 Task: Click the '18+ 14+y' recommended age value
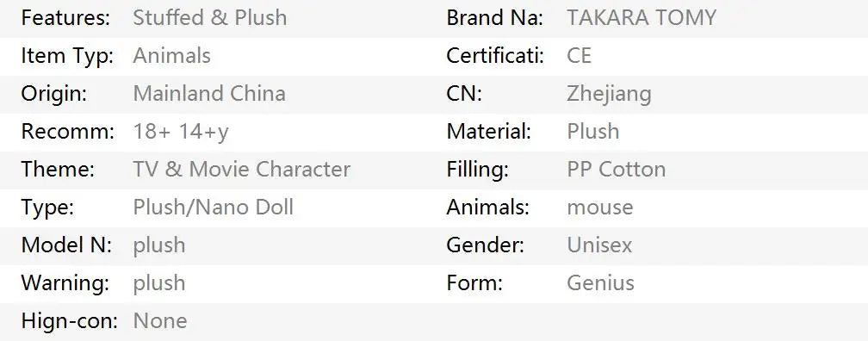coord(181,132)
